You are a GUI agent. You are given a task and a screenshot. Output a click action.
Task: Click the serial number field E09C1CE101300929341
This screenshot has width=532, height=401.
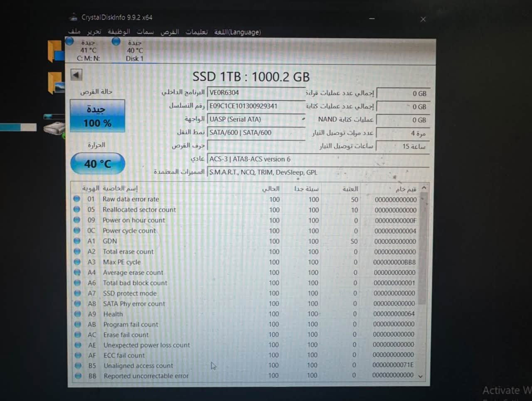pos(256,106)
